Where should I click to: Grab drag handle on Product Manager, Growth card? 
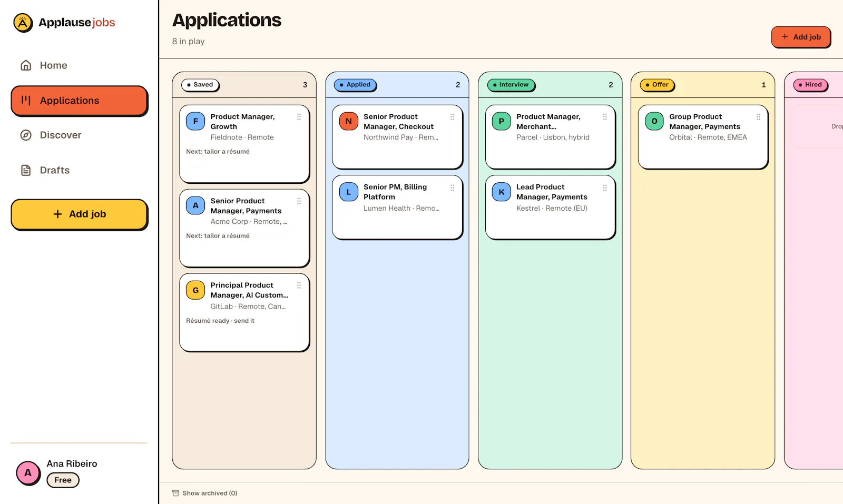299,117
